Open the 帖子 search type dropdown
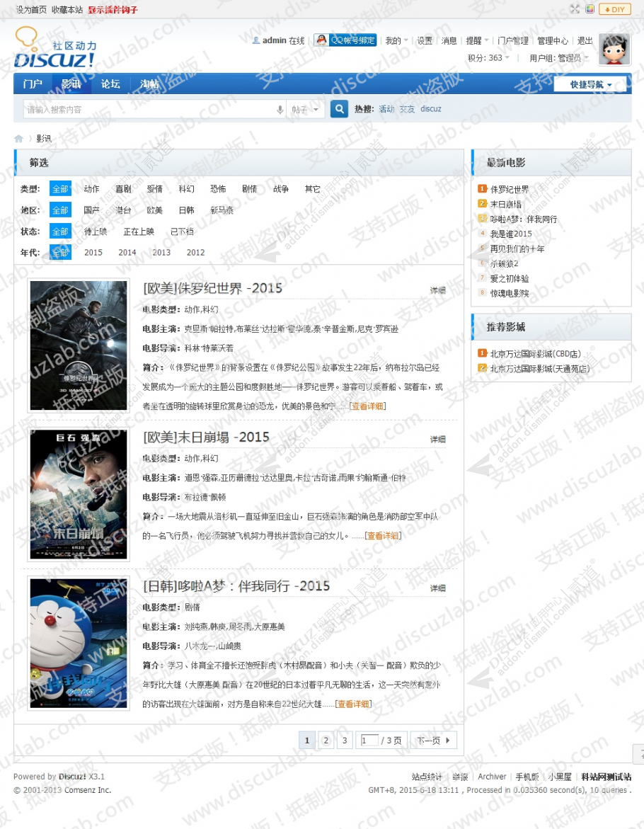Image resolution: width=644 pixels, height=829 pixels. pos(305,110)
